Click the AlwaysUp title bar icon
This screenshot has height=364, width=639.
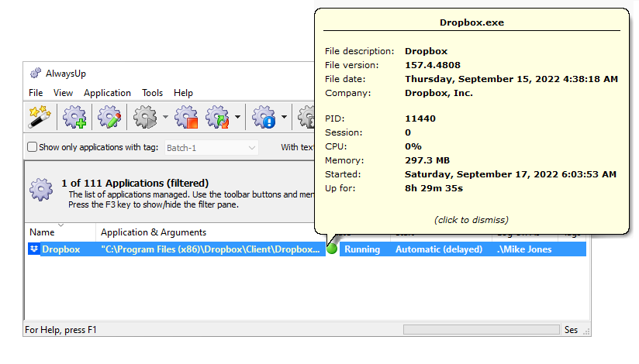click(x=36, y=74)
